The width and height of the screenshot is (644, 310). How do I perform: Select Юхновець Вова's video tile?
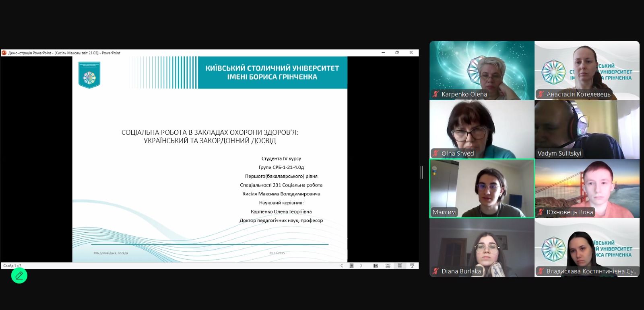[587, 188]
